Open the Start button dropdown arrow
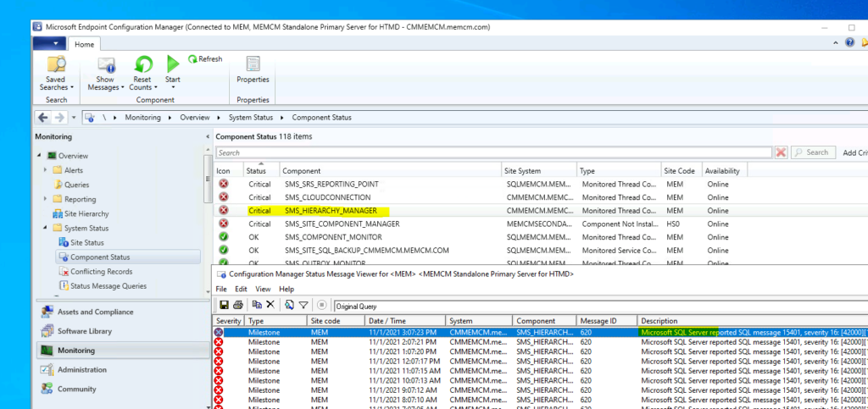This screenshot has width=868, height=409. click(173, 88)
